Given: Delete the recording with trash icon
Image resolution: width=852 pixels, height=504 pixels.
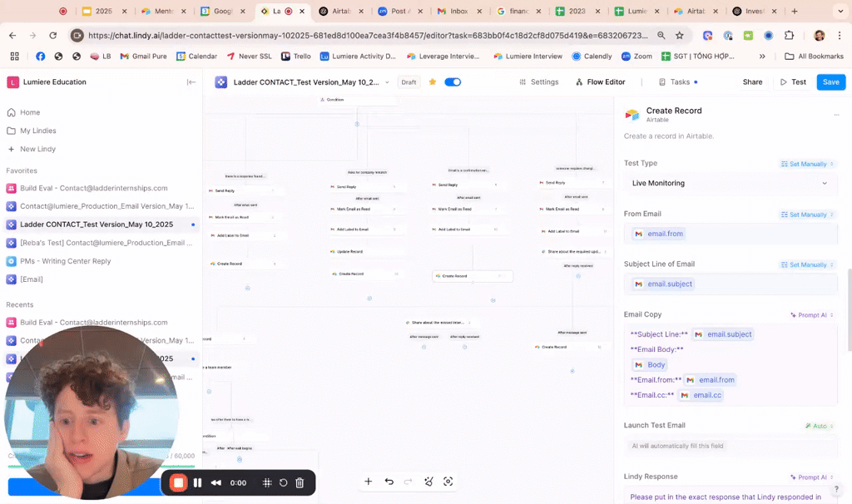Looking at the screenshot, I should [300, 482].
